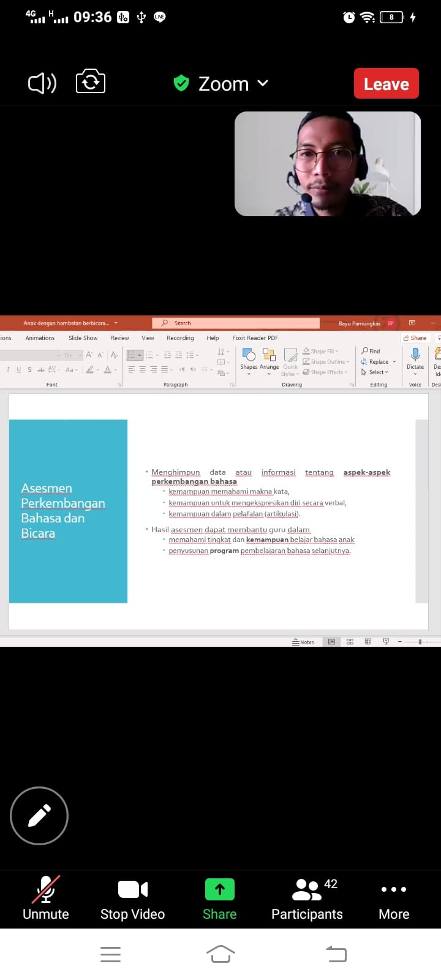Open the Participants list icon

coord(307,890)
